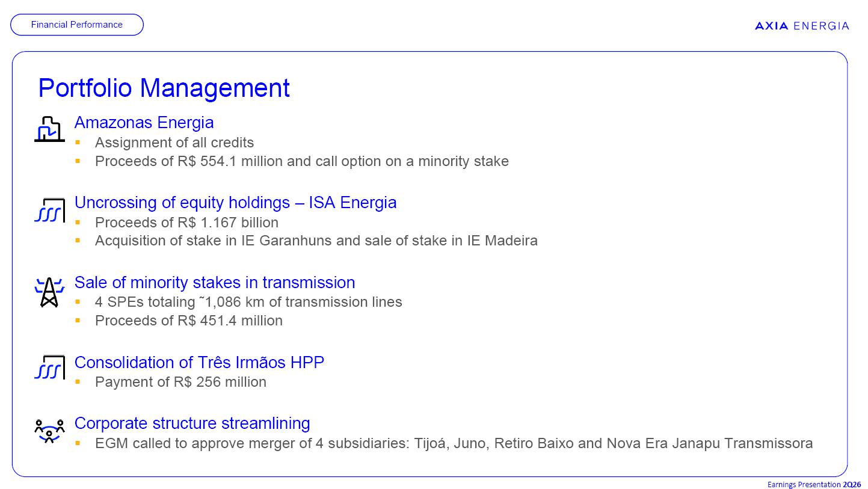Click the Financial Performance section tag
The image size is (868, 489).
tap(77, 25)
